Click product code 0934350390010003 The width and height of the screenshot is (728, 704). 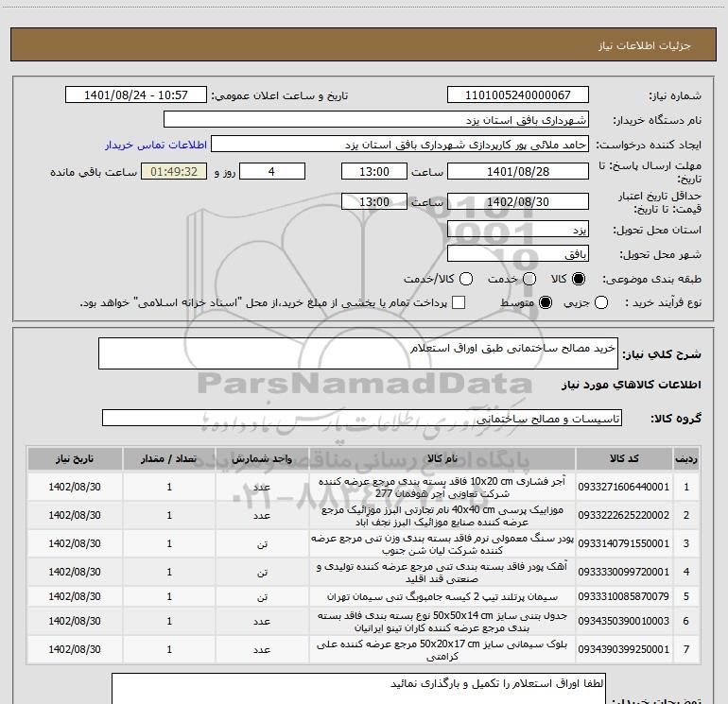pyautogui.click(x=624, y=621)
